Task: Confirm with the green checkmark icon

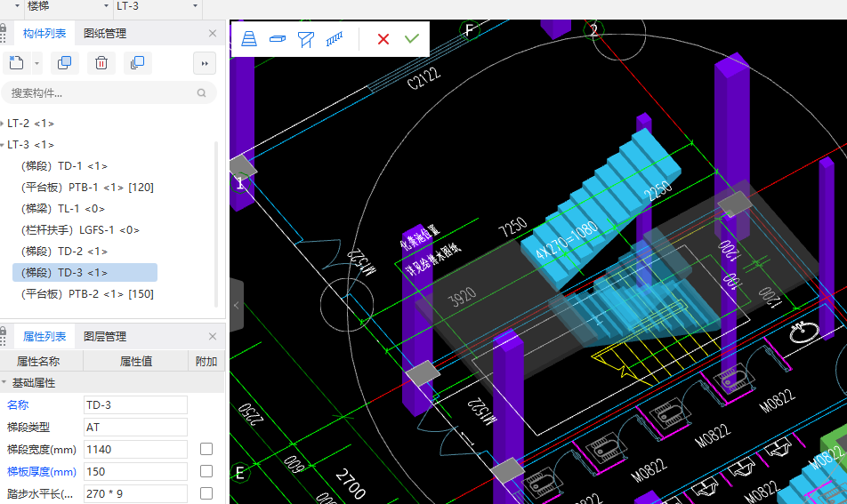Action: pyautogui.click(x=412, y=39)
